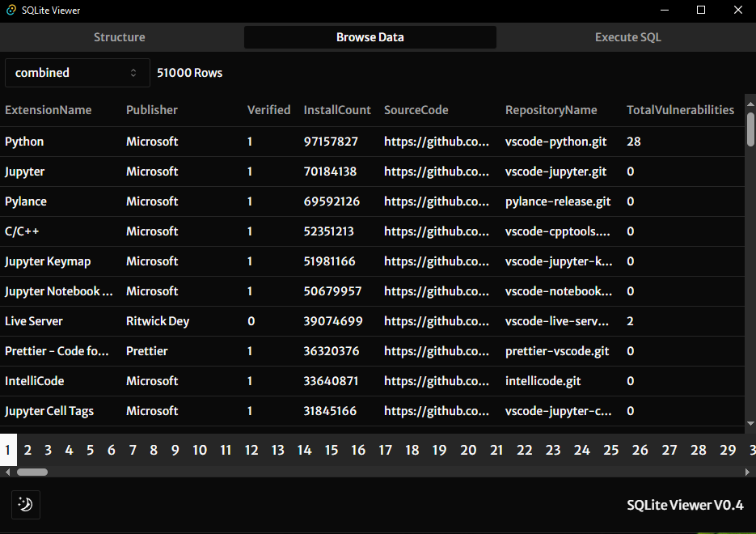
Task: Click intellicode.git repository cell
Action: click(543, 381)
